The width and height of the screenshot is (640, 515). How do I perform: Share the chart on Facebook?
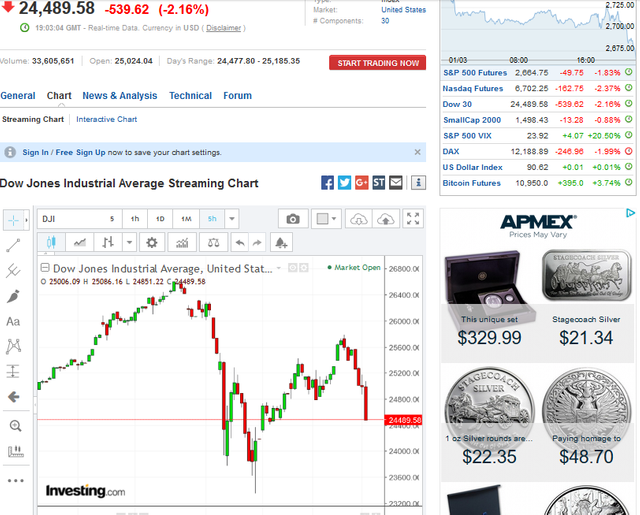coord(328,183)
